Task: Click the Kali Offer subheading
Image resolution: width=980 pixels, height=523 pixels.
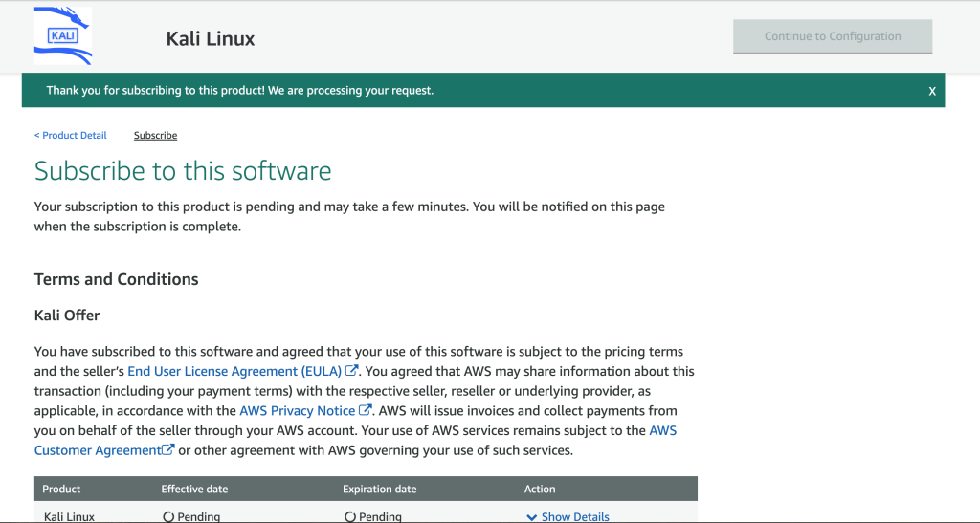Action: tap(67, 316)
